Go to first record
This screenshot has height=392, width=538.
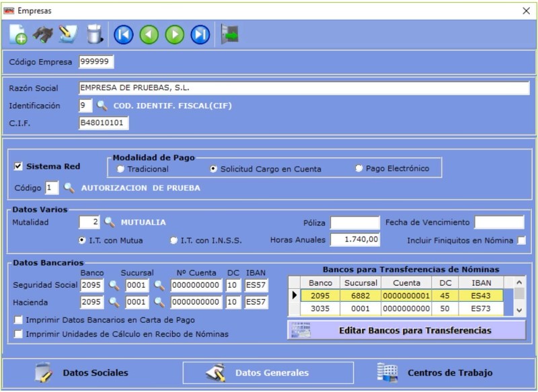[x=124, y=35]
